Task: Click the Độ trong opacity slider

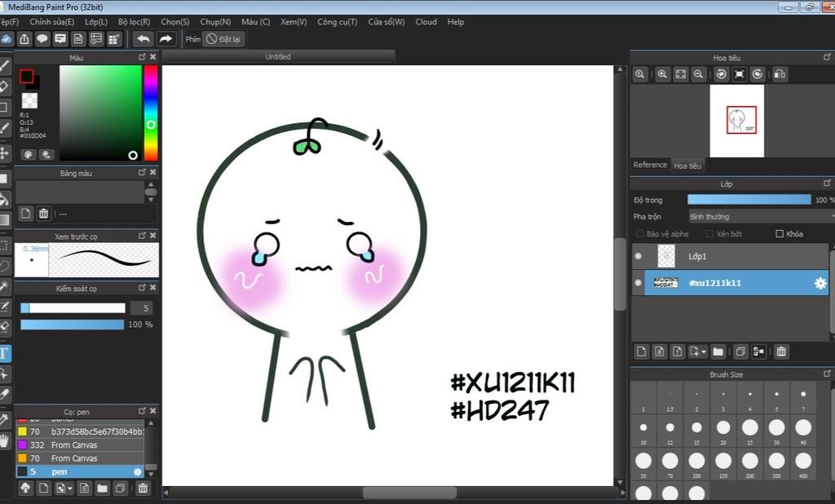Action: tap(749, 200)
